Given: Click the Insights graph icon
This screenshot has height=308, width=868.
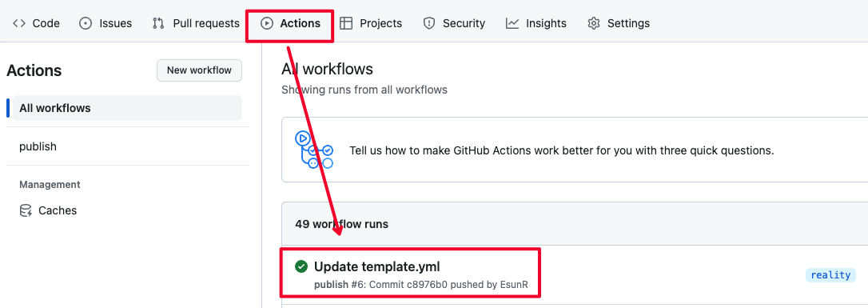Looking at the screenshot, I should (512, 23).
